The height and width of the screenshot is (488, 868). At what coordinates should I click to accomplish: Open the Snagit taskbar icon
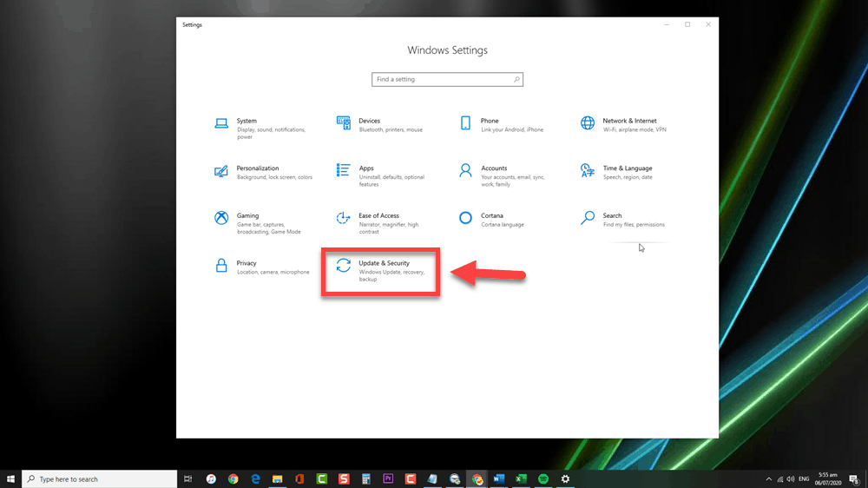(344, 478)
